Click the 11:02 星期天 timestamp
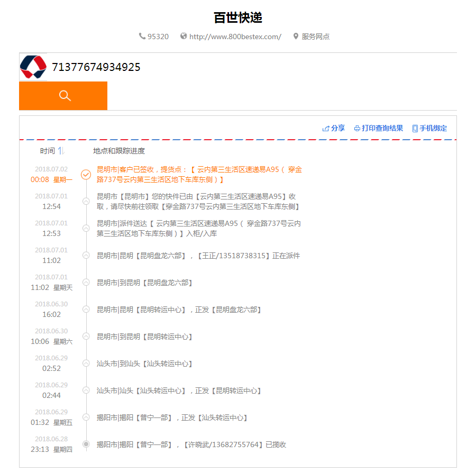476x472 pixels. [x=52, y=287]
